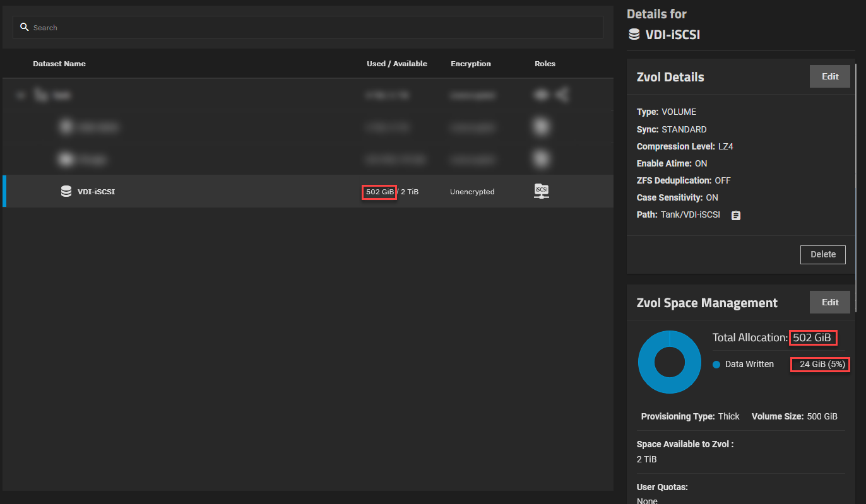Select the VDI-iSCSI row name text
866x504 pixels.
pyautogui.click(x=96, y=192)
